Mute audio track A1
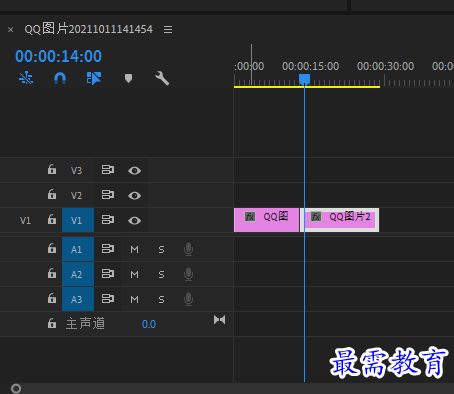This screenshot has height=394, width=454. [134, 249]
